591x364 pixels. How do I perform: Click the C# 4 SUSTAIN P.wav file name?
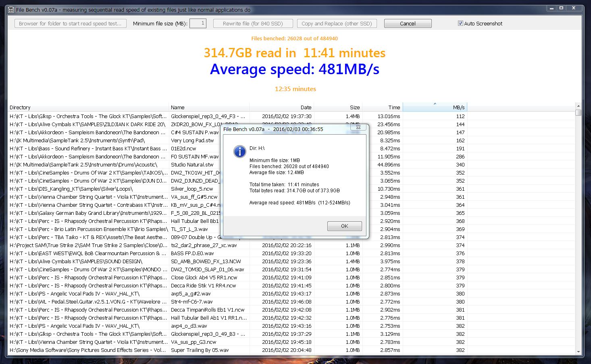(x=195, y=132)
